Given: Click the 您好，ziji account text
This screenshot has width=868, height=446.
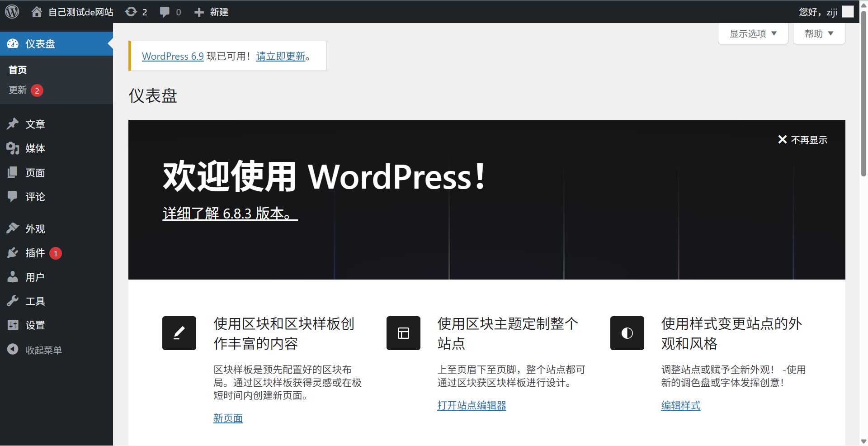Looking at the screenshot, I should click(x=818, y=12).
